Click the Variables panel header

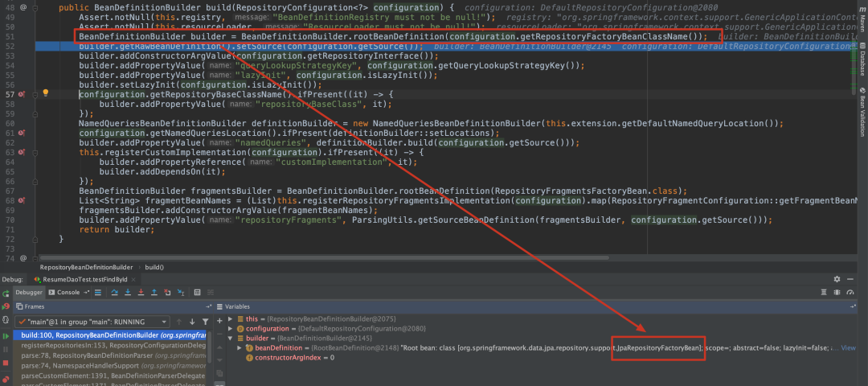pos(537,306)
